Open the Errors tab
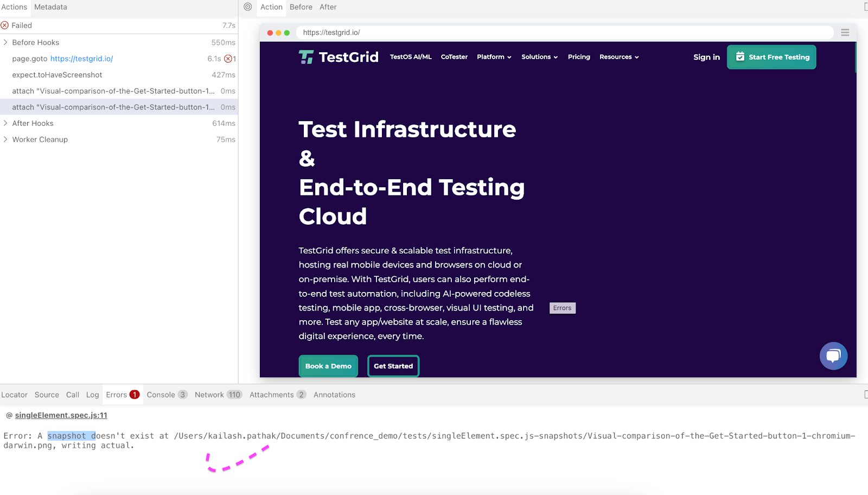868x495 pixels. point(123,395)
